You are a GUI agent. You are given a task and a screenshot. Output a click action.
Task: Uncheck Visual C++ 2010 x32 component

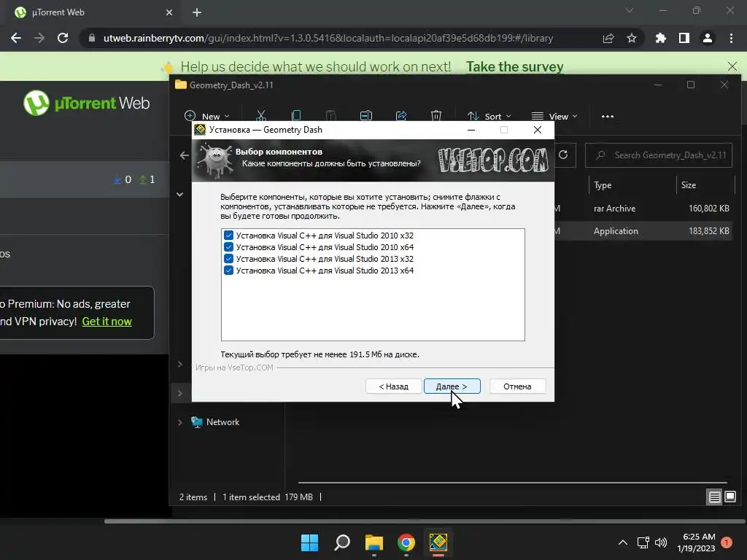[228, 236]
